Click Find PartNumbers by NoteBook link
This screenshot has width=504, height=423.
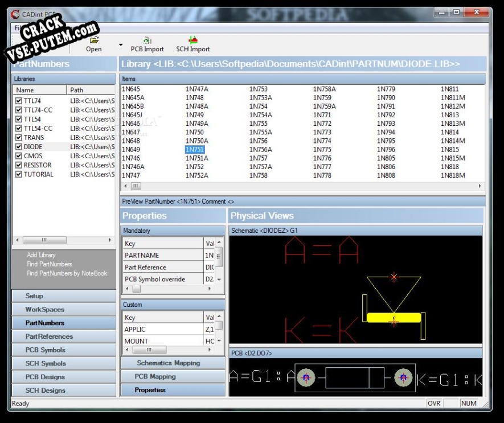click(67, 273)
